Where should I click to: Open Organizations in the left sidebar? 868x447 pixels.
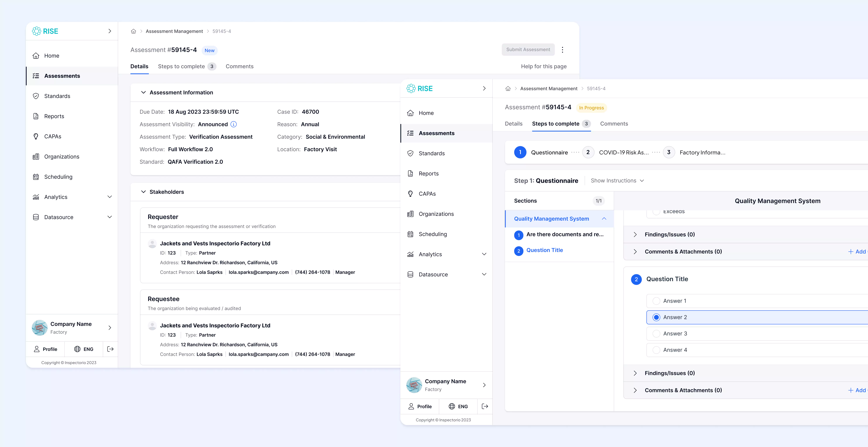(x=61, y=157)
